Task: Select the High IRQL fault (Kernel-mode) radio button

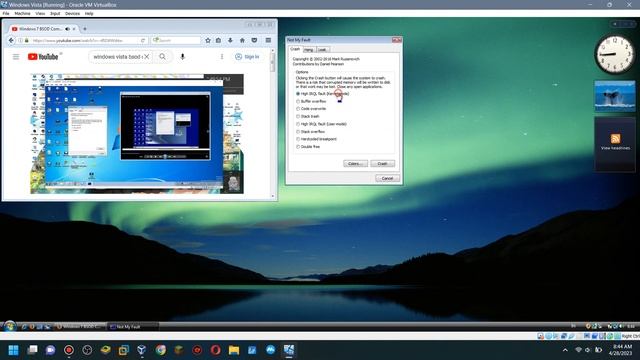Action: (x=298, y=94)
